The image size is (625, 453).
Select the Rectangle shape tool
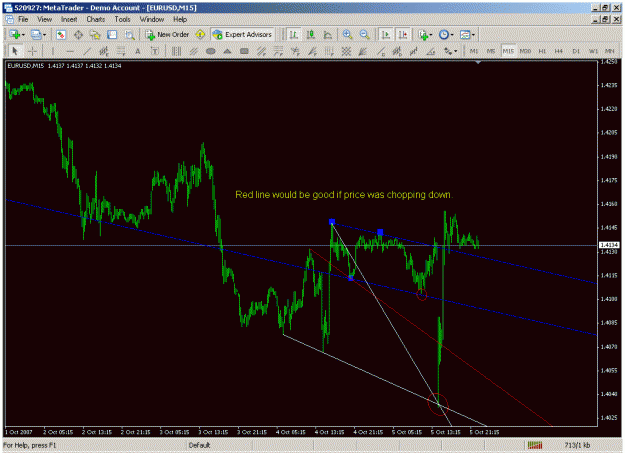pyautogui.click(x=244, y=51)
